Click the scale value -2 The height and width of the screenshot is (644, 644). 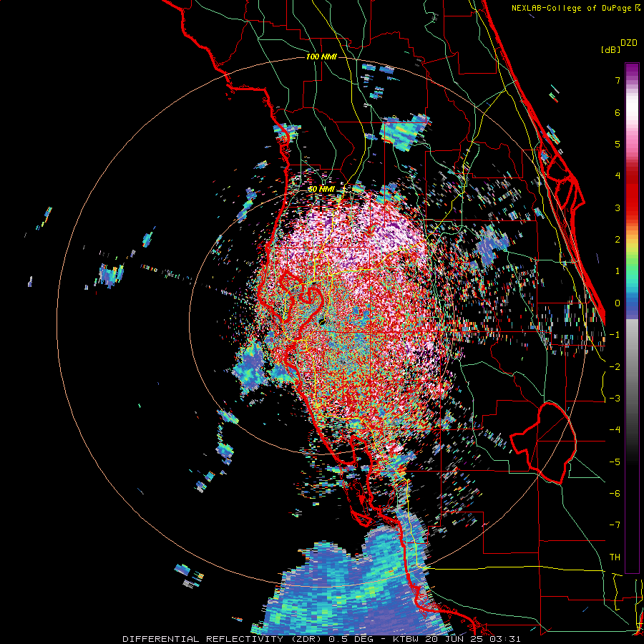(615, 367)
